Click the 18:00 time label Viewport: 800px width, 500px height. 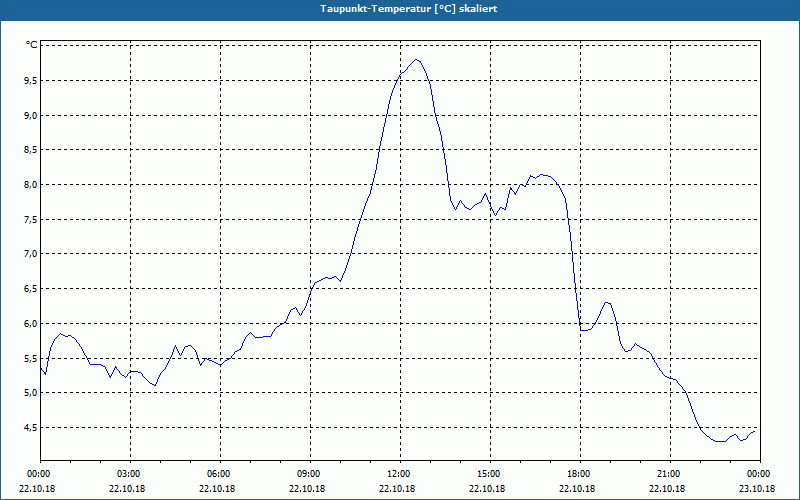pos(579,474)
